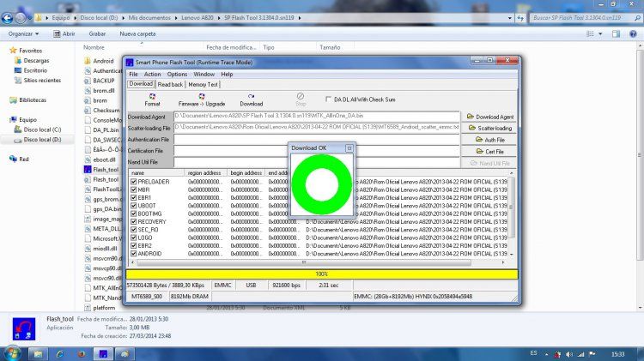Image resolution: width=644 pixels, height=361 pixels.
Task: Uncheck the EBR2 partition
Action: pos(133,245)
